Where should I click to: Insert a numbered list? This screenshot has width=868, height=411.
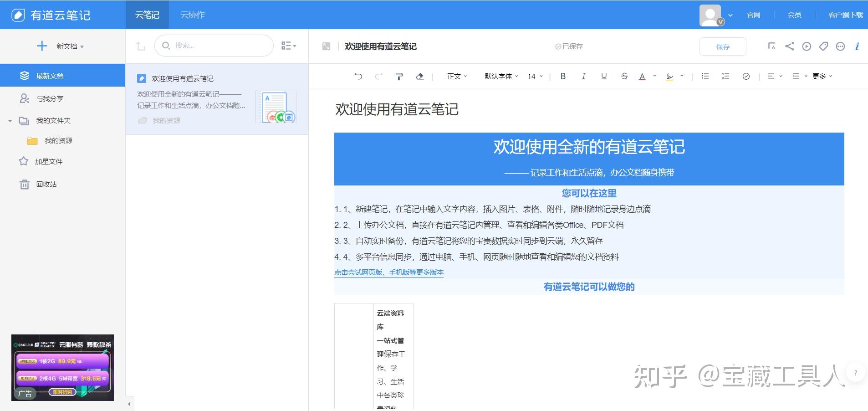pyautogui.click(x=725, y=76)
